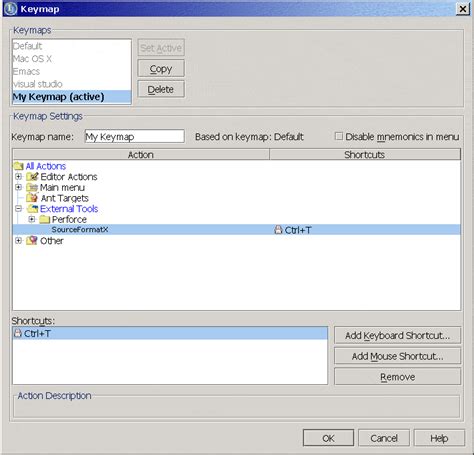The image size is (474, 455).
Task: Open Help for the Keymap dialog
Action: [x=439, y=438]
